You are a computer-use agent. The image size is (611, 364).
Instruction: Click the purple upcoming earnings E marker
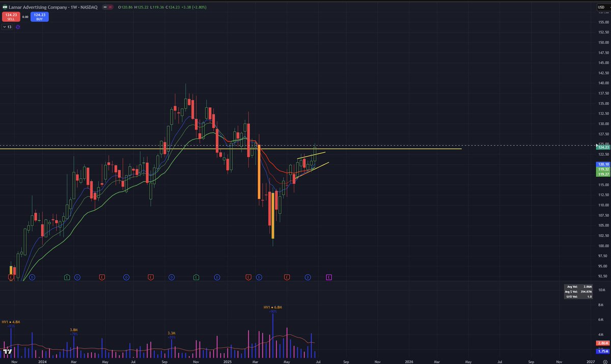pyautogui.click(x=329, y=277)
